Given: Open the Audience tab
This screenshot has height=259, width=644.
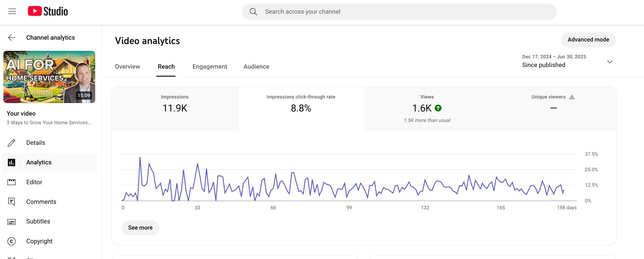Looking at the screenshot, I should (x=256, y=67).
